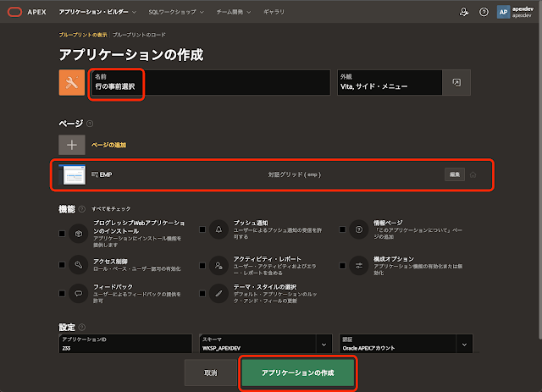Enable the 構成オプション checkbox
Screen dimensions: 542x392
(342, 266)
